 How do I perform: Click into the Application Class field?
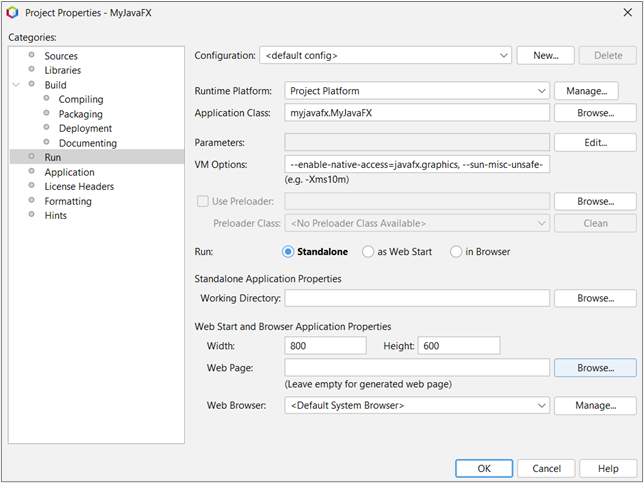pos(417,113)
